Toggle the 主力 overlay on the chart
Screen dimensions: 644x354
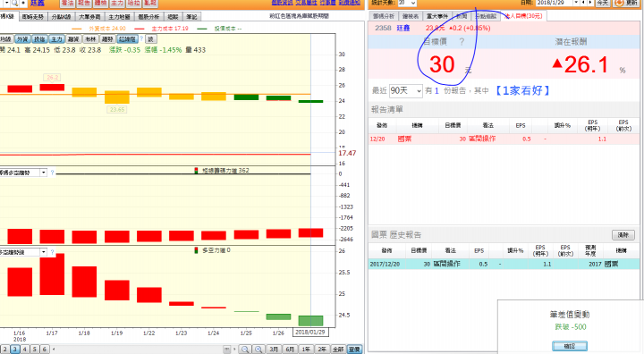click(x=56, y=39)
